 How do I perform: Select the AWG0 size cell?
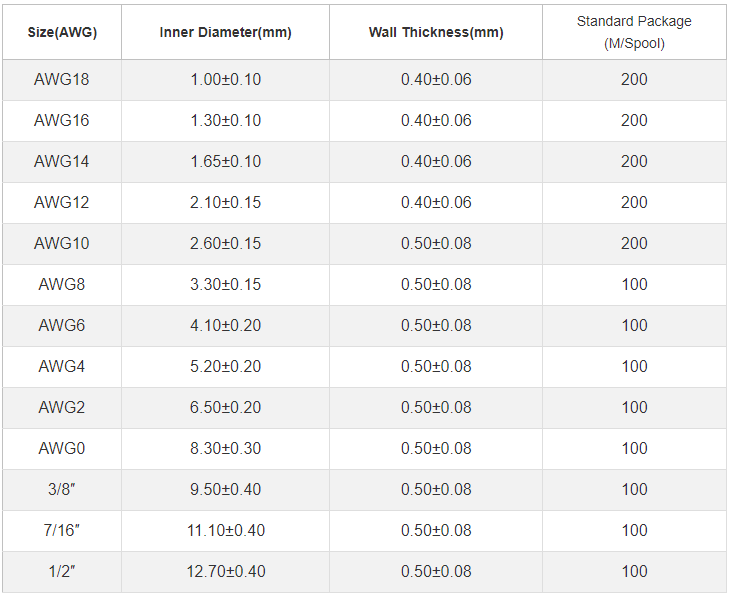[x=62, y=448]
